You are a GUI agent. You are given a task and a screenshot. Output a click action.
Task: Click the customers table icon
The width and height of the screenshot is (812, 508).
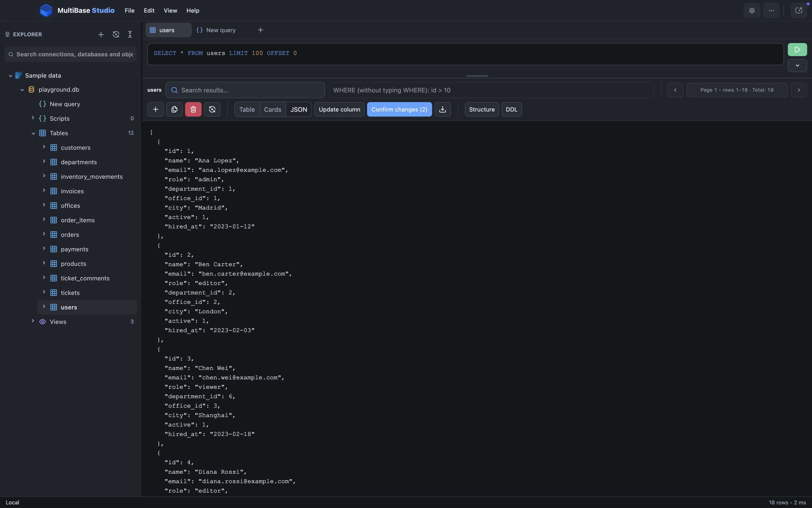pyautogui.click(x=54, y=148)
